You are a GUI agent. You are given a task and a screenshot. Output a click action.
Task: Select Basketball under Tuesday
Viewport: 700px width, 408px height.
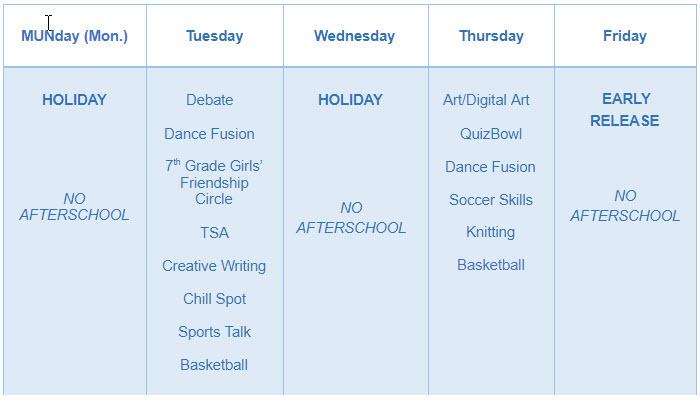[x=214, y=365]
